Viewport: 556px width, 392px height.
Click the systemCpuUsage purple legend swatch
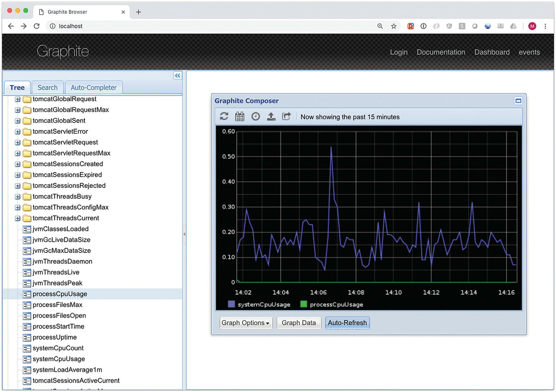[231, 304]
